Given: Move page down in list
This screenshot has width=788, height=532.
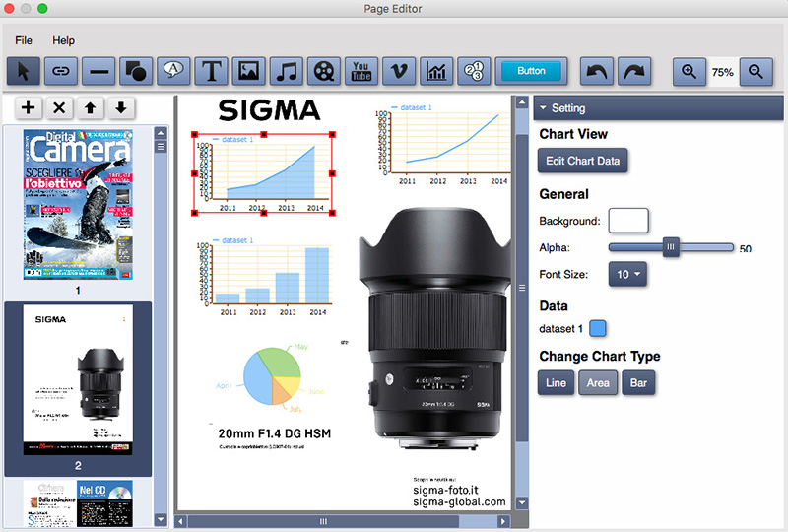Looking at the screenshot, I should tap(121, 107).
